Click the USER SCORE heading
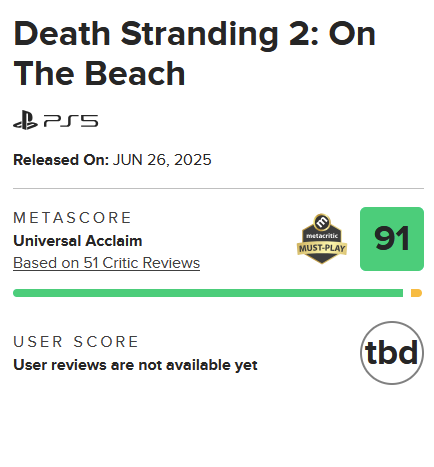This screenshot has height=467, width=434. click(x=76, y=342)
